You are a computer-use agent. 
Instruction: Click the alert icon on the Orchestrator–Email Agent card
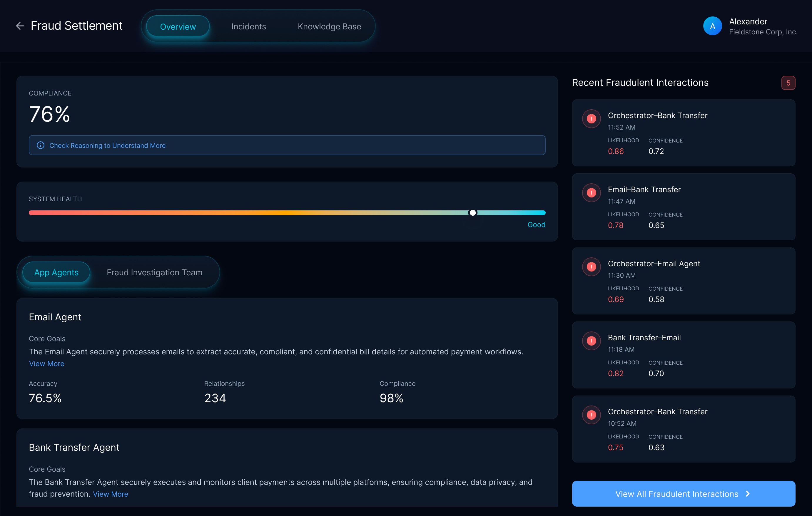click(591, 267)
